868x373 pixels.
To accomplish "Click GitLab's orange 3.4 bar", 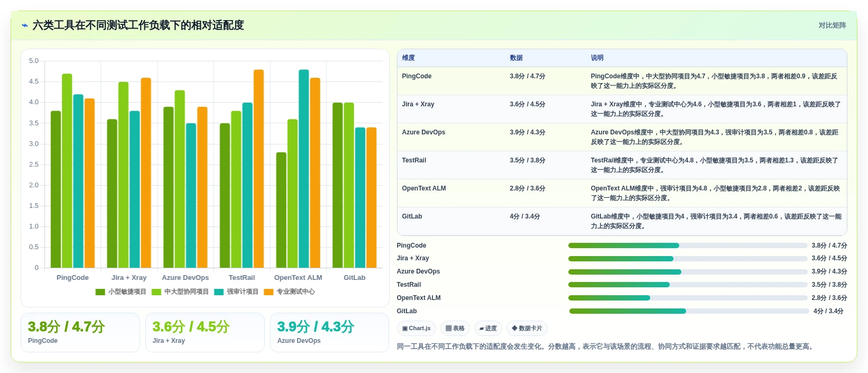I will pos(371,197).
